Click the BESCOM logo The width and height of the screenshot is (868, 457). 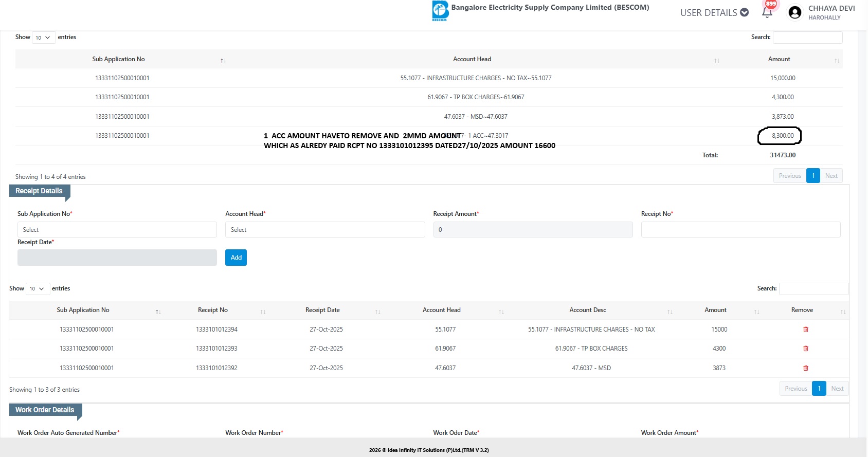click(440, 11)
